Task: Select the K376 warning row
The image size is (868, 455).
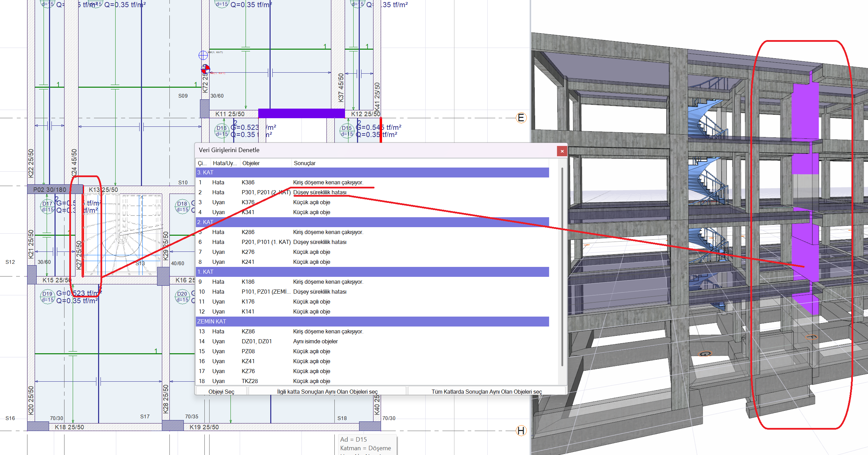Action: (x=372, y=202)
